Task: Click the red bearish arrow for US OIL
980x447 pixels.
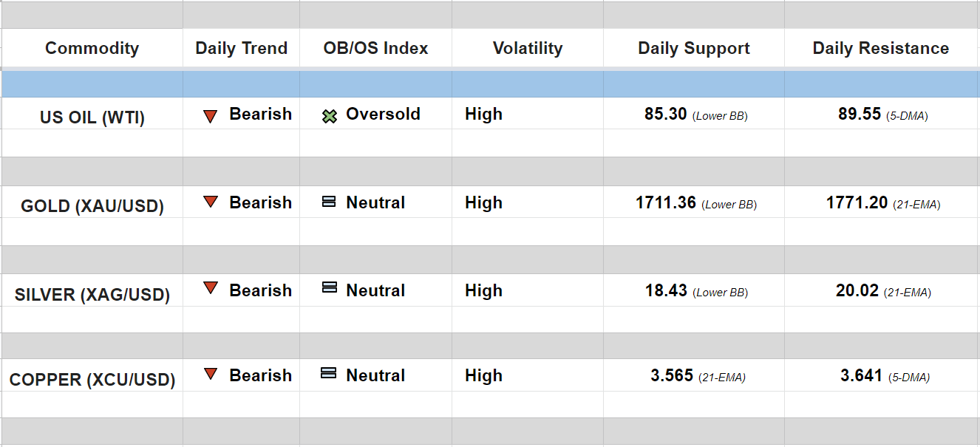Action: pos(211,116)
